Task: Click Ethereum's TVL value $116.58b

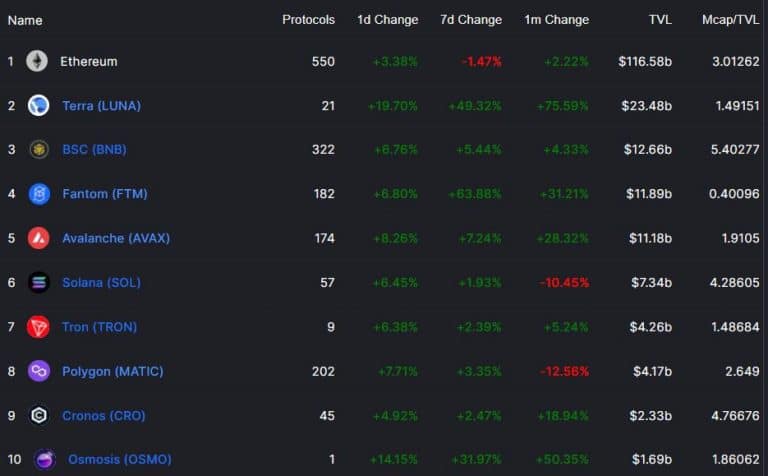Action: [645, 62]
